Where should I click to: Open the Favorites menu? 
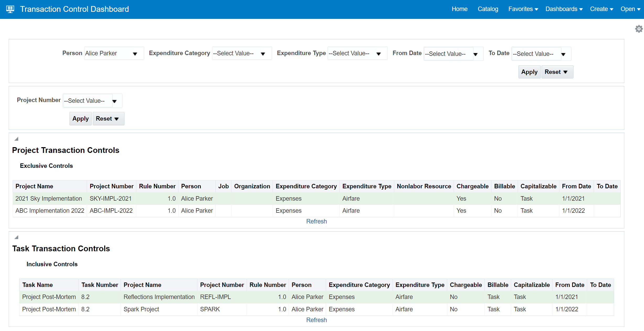pyautogui.click(x=523, y=9)
